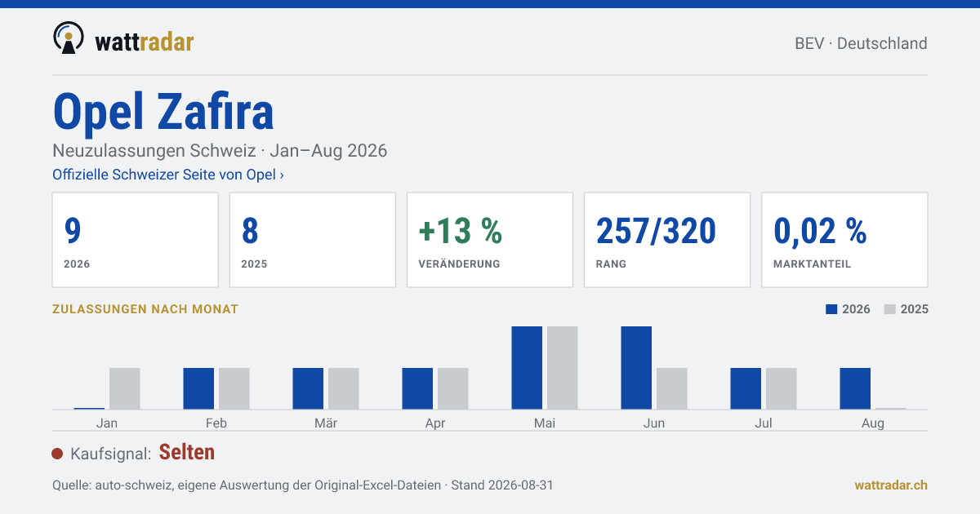Visit wattradar.ch footer link
This screenshot has width=980, height=514.
pos(891,485)
